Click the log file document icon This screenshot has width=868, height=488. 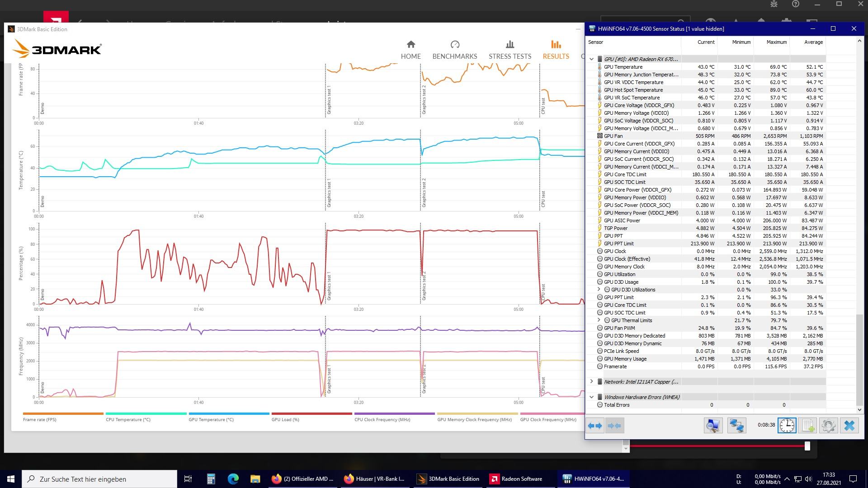[808, 426]
